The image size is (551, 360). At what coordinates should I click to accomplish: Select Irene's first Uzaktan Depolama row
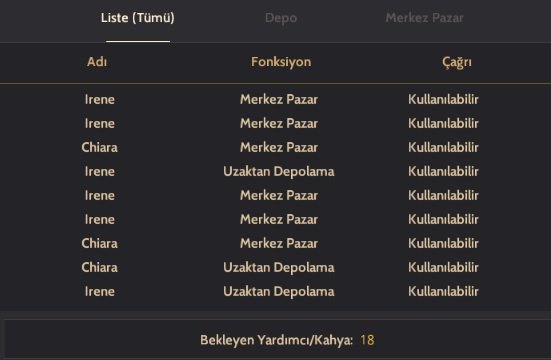point(276,172)
